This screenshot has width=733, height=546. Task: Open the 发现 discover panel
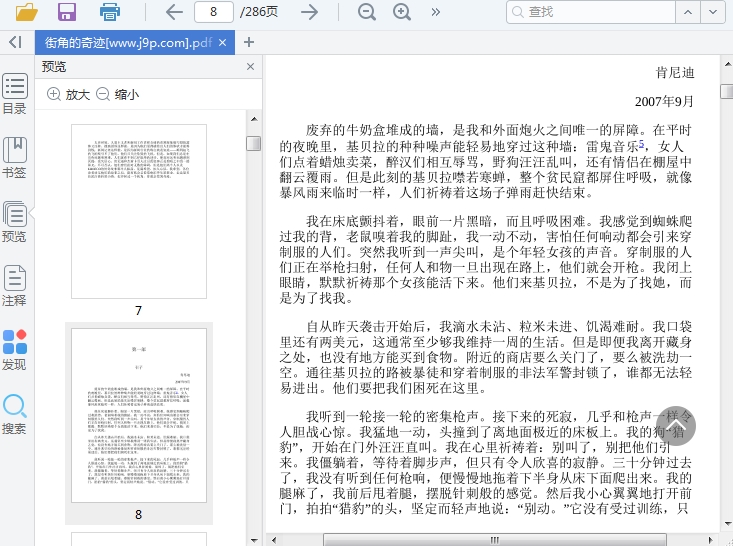14,350
